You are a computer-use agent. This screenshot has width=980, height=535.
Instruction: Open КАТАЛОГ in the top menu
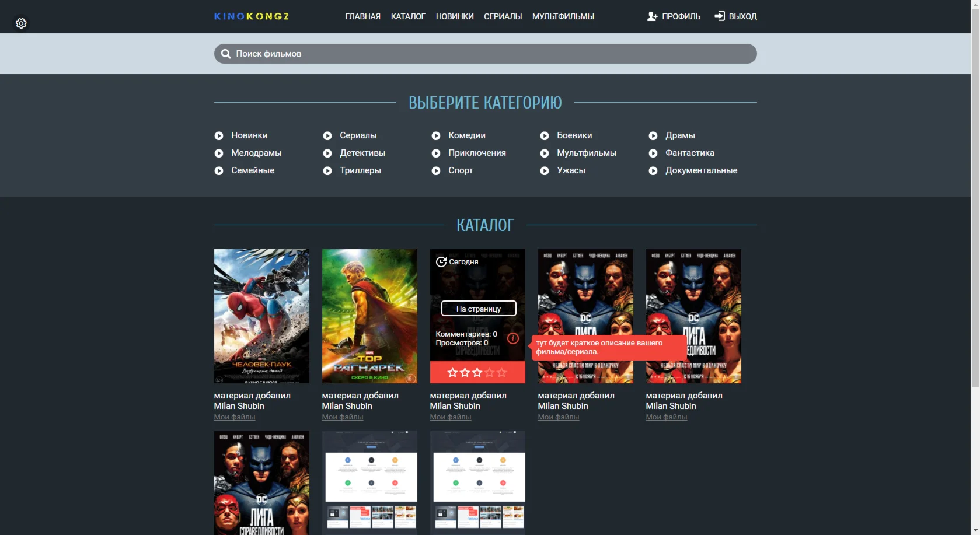point(408,16)
